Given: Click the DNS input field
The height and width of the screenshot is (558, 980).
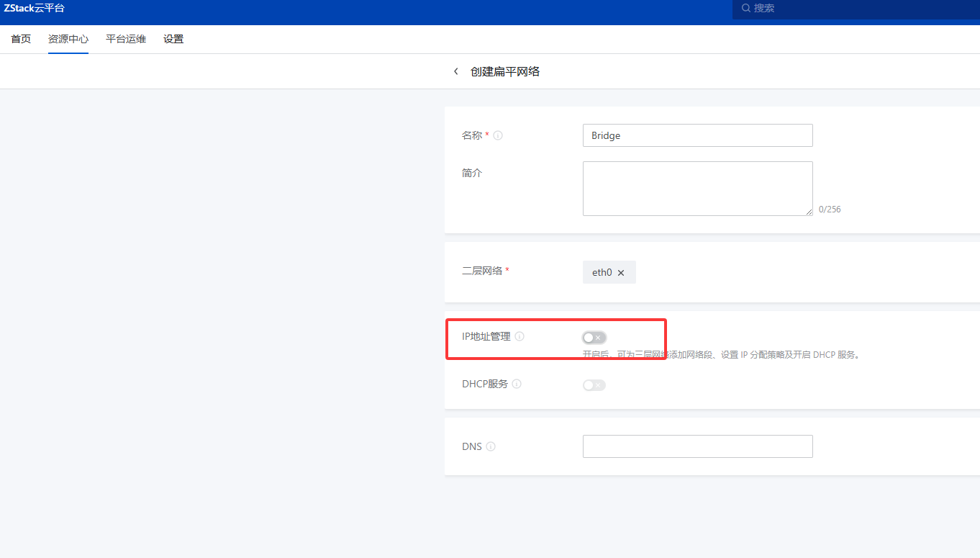Looking at the screenshot, I should [x=698, y=446].
